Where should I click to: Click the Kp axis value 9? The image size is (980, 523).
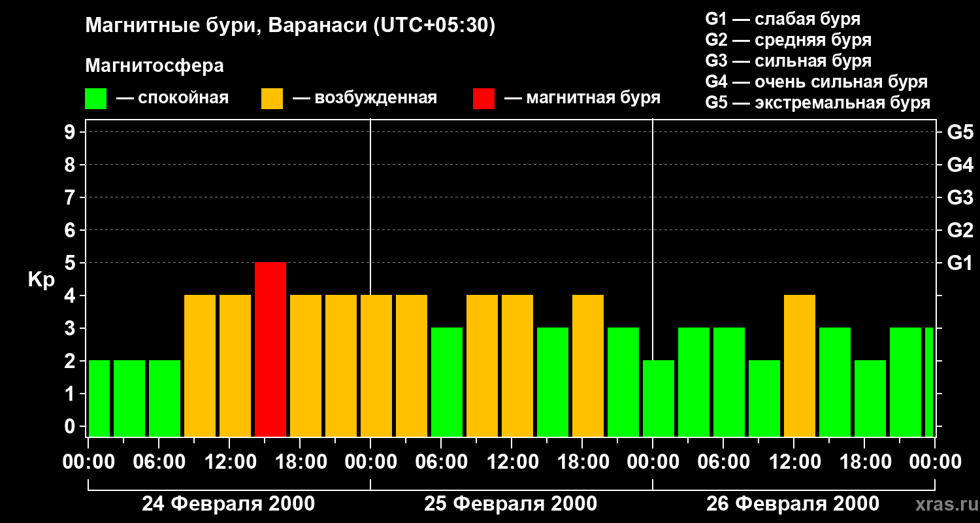tap(71, 132)
